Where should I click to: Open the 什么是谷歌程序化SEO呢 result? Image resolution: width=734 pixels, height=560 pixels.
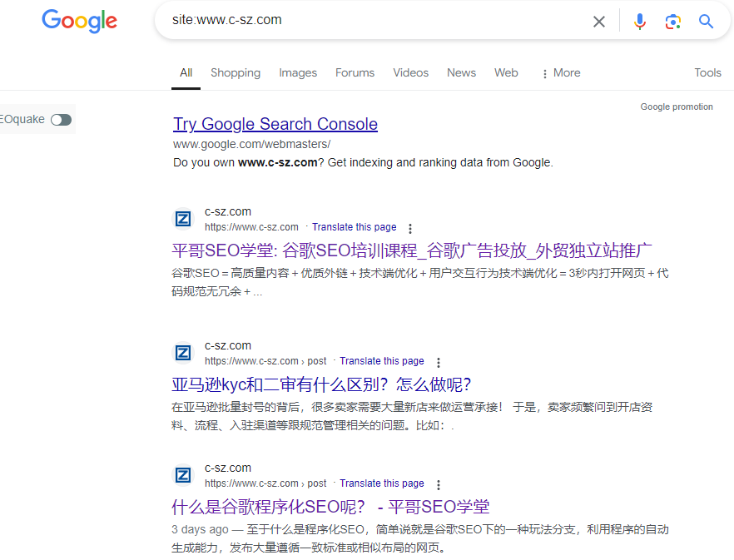pyautogui.click(x=330, y=507)
